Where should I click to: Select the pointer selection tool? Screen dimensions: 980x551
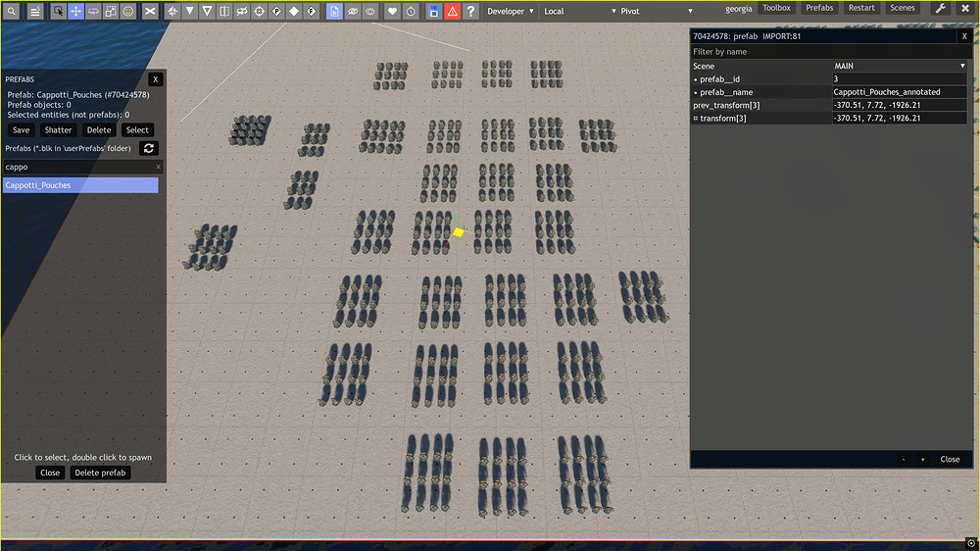[x=58, y=11]
